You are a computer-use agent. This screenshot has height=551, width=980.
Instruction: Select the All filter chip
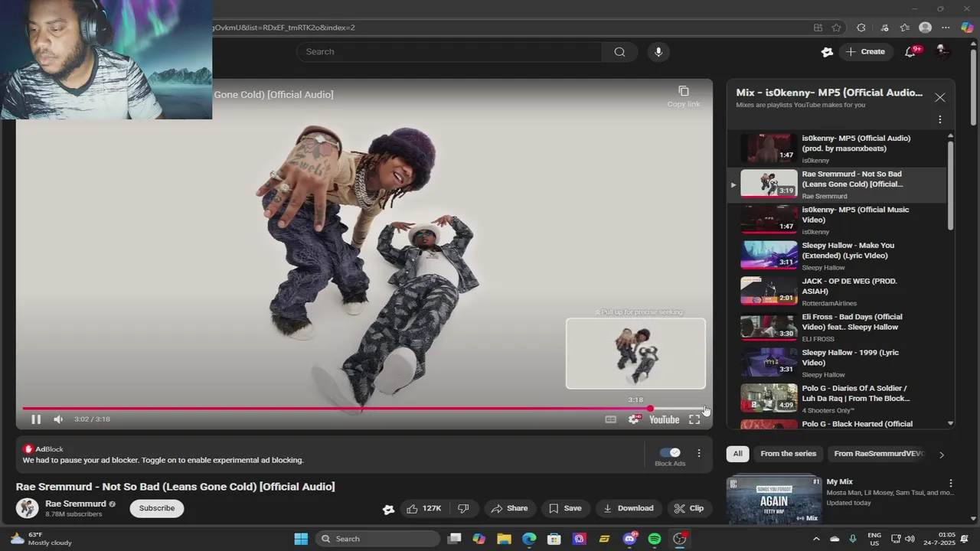click(737, 454)
